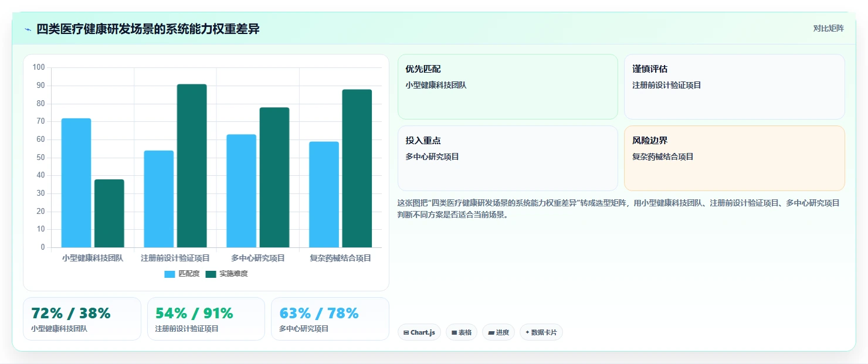Click 小型健康科技团队 caption under 72% / 38%
This screenshot has width=868, height=364.
click(x=59, y=329)
